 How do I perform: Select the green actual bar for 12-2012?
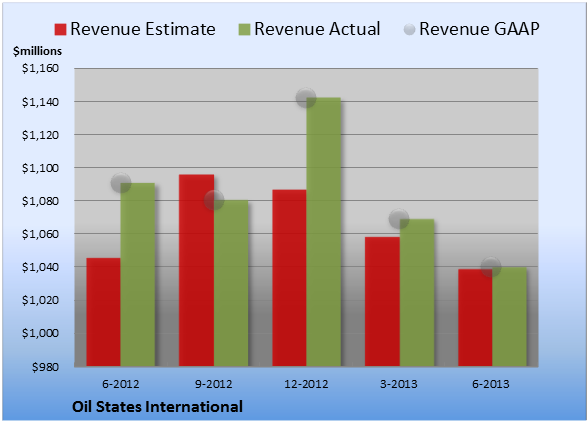(324, 232)
